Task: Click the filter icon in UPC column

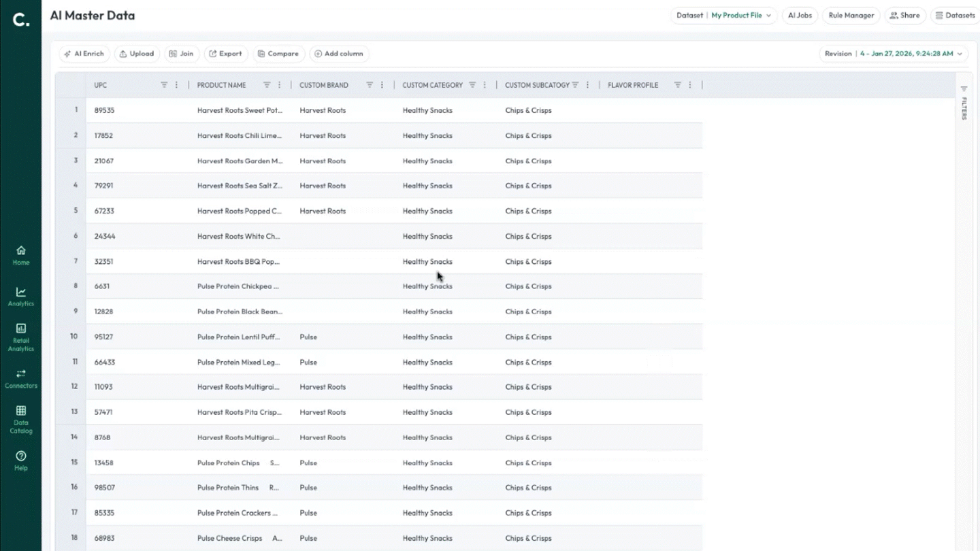Action: pyautogui.click(x=164, y=85)
